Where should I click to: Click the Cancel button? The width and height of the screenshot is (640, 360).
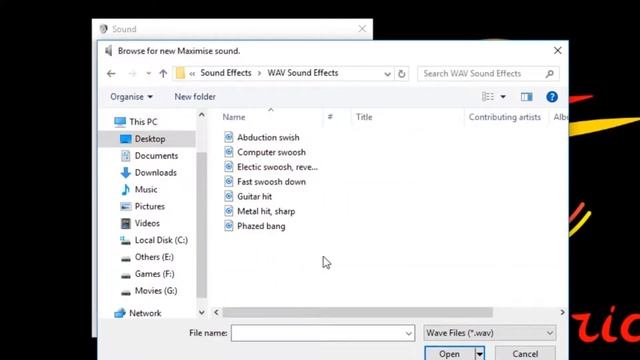click(525, 354)
